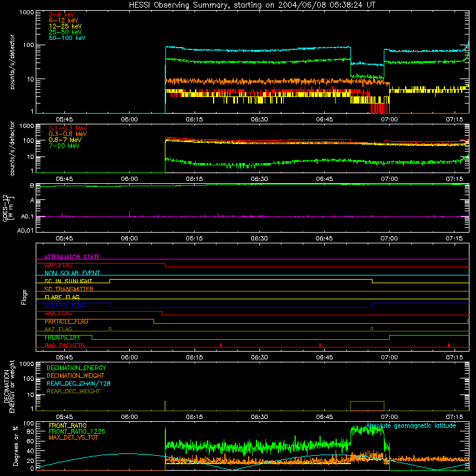The width and height of the screenshot is (476, 476).
Task: Click the 'SAA_FLAG' flag label
Action: (58, 314)
